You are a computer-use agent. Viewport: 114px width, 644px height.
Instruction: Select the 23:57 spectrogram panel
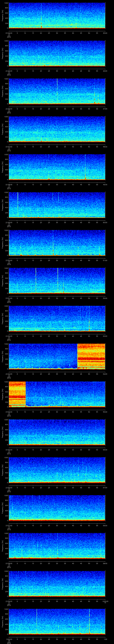point(57,508)
